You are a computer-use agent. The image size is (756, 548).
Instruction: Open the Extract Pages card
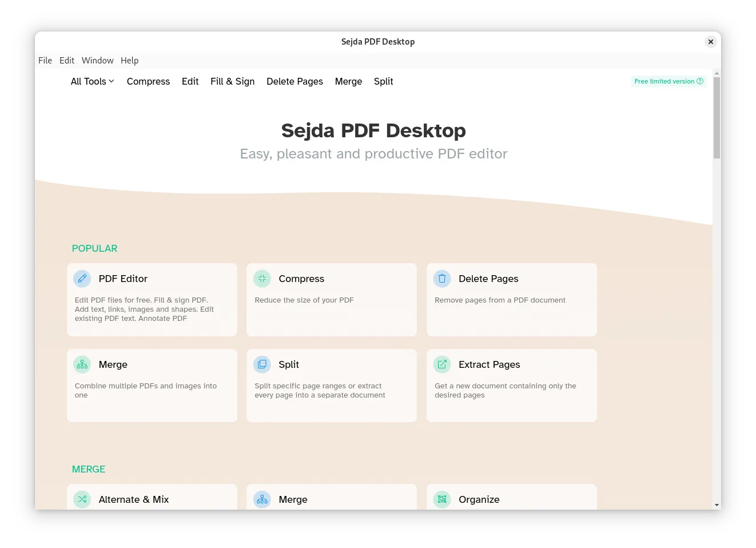(511, 386)
